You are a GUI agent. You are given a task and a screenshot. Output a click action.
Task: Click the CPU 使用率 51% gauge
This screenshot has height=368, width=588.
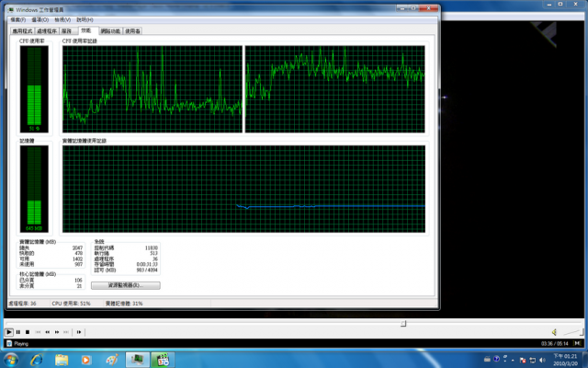(34, 89)
